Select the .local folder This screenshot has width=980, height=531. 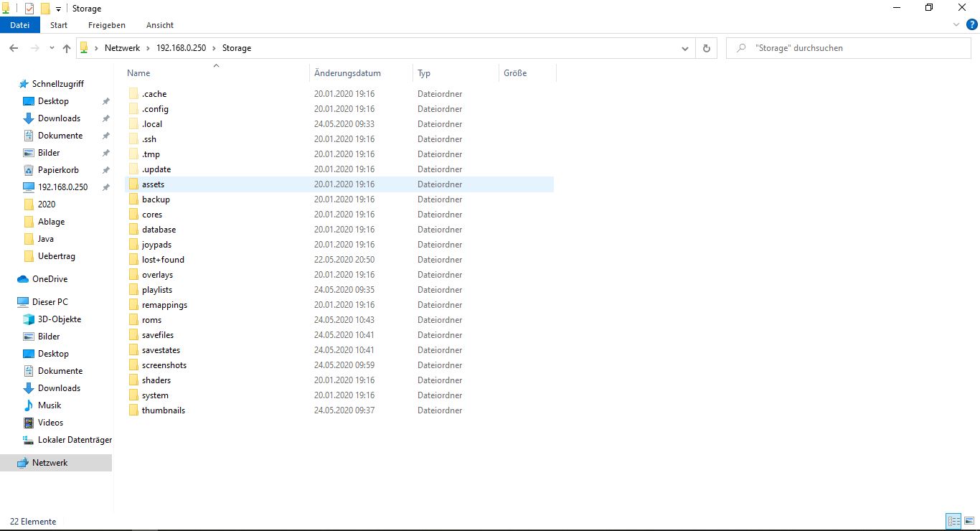point(152,124)
